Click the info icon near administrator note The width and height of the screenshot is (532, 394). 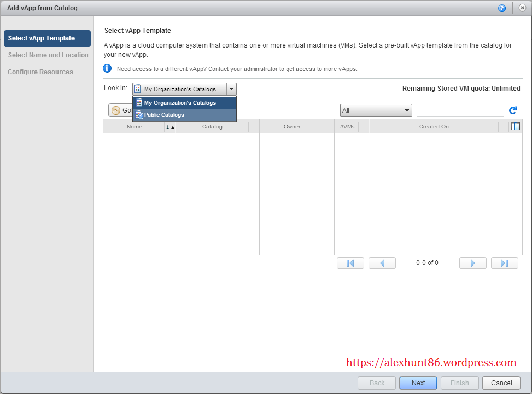click(x=108, y=69)
